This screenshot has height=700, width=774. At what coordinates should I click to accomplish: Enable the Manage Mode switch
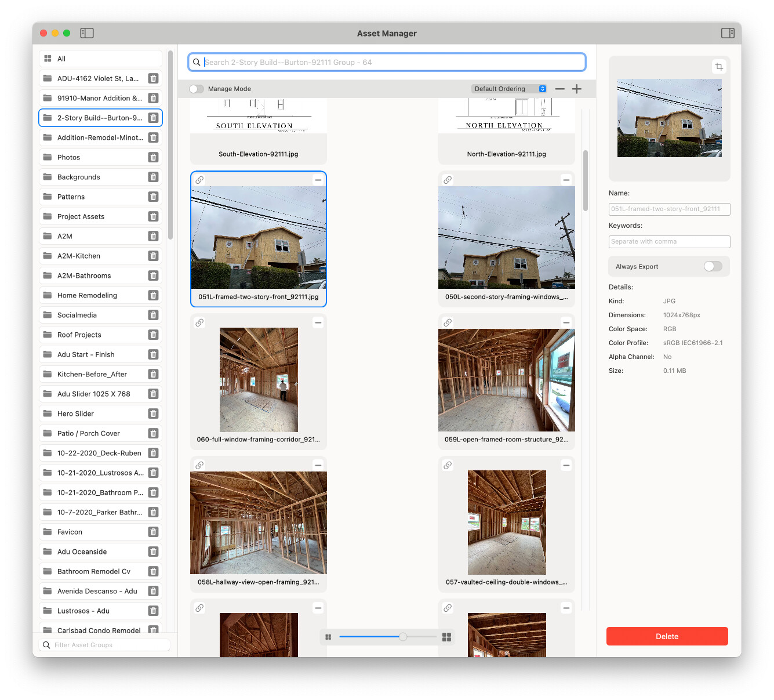click(x=197, y=89)
